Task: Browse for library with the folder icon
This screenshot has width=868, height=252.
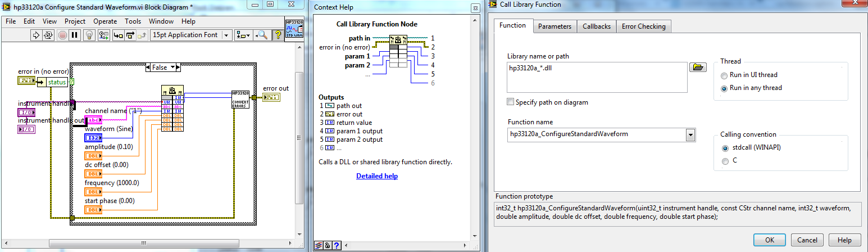Action: tap(697, 68)
